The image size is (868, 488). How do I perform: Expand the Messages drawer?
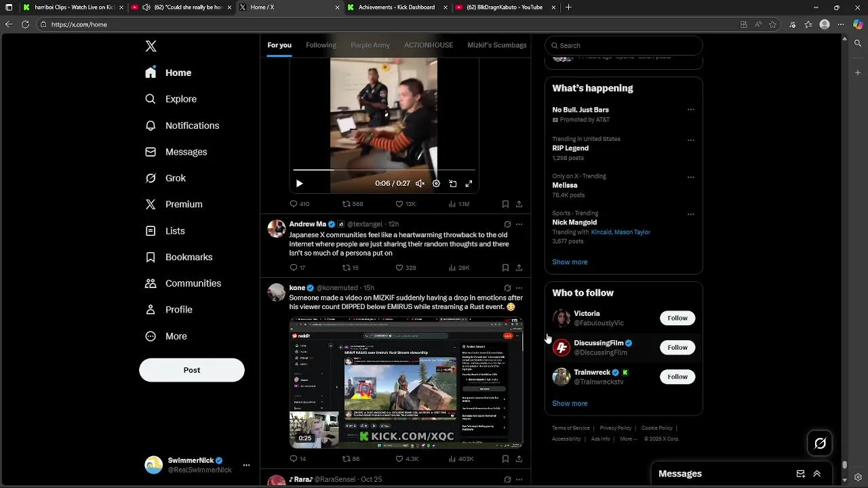[817, 474]
